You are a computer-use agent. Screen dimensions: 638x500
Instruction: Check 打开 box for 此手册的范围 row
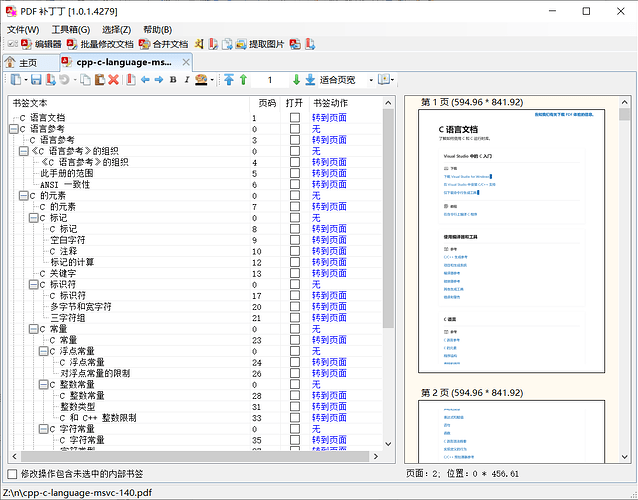295,173
